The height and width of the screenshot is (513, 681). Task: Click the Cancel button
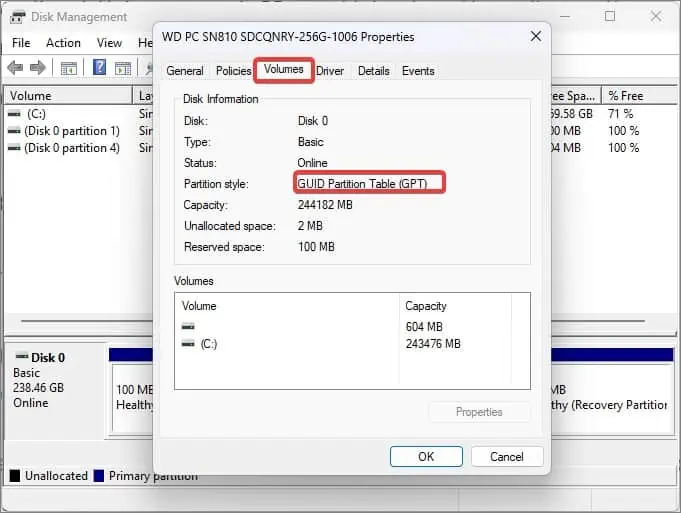click(507, 457)
